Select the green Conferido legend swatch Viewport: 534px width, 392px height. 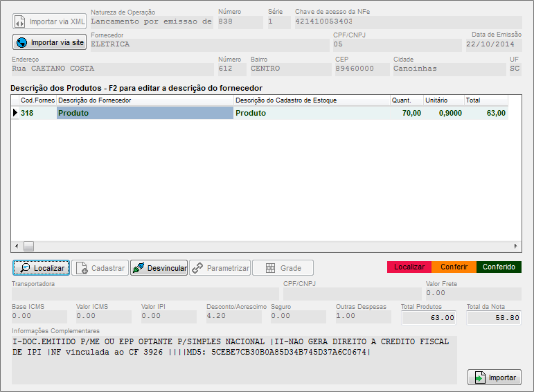(499, 267)
